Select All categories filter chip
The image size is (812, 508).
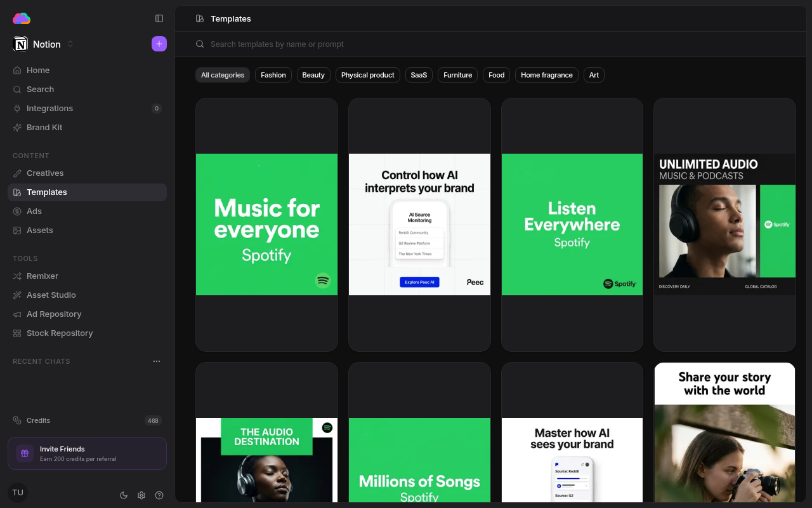pos(223,75)
